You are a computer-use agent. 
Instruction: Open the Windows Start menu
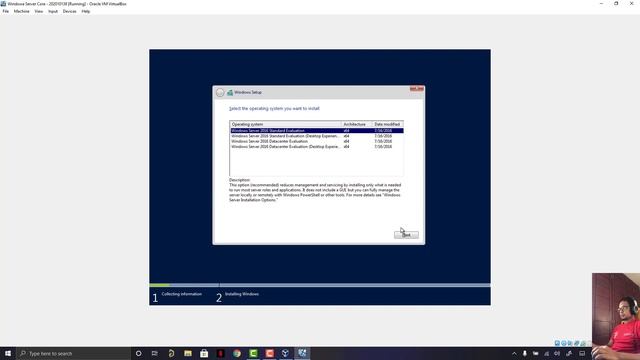(8, 353)
